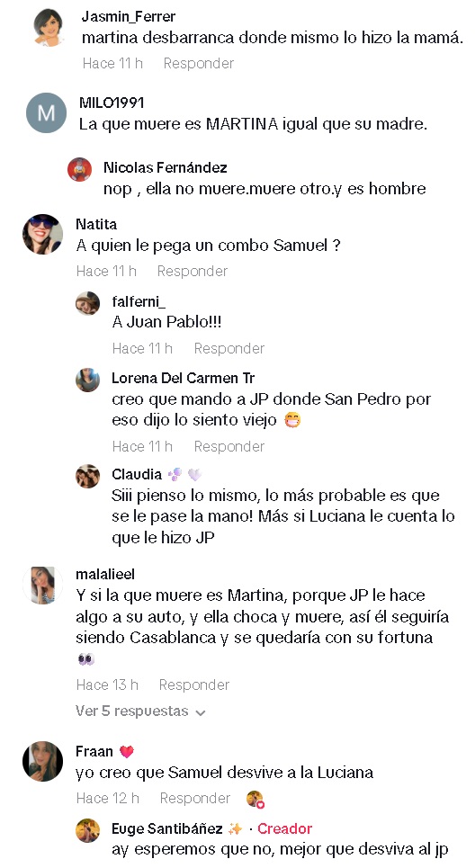Open Fraan's profile avatar
Screen dimensions: 475x868
(42, 761)
